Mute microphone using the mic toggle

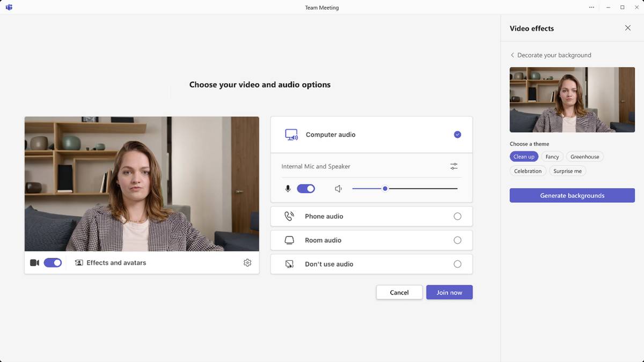[x=306, y=189]
